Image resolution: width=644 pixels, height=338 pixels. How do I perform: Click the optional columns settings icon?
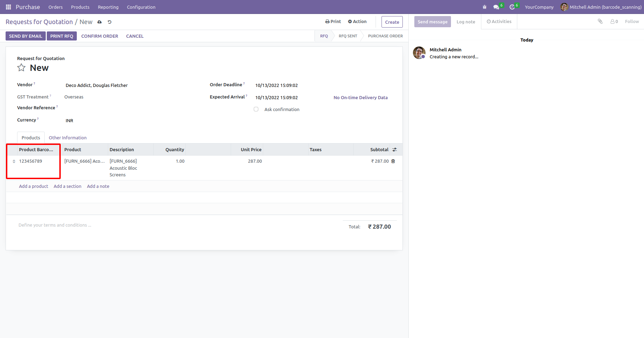click(394, 150)
